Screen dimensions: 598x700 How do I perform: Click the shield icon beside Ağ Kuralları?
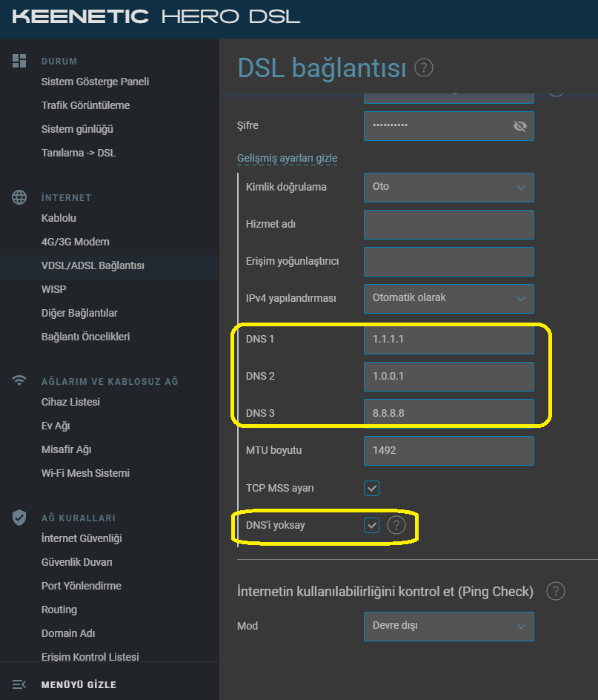pyautogui.click(x=19, y=518)
